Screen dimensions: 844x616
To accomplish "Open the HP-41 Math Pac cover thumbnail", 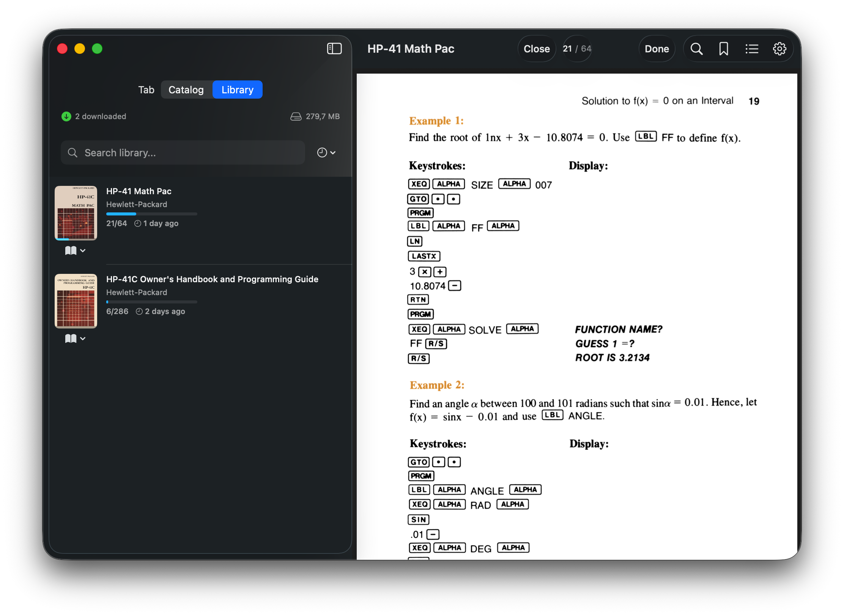I will (x=76, y=213).
